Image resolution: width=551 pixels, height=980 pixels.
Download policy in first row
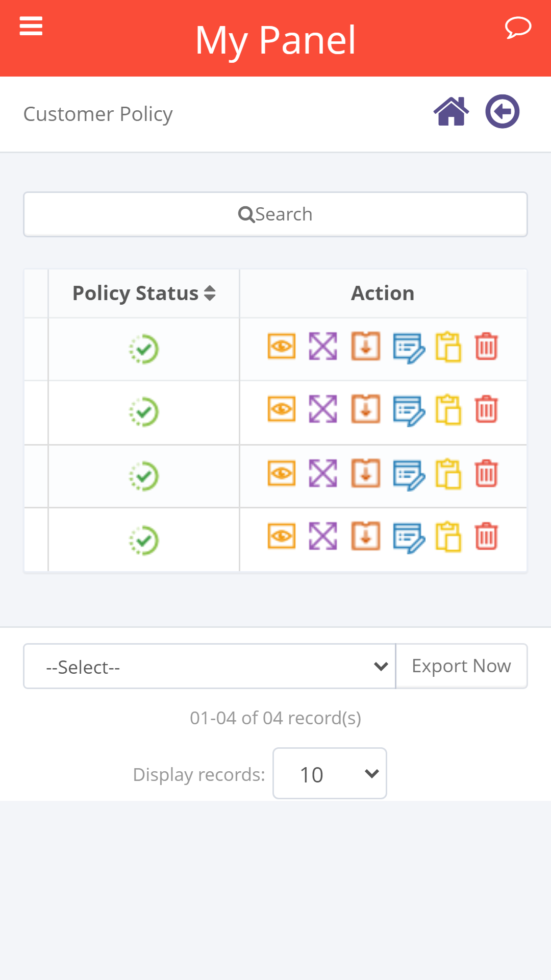(366, 346)
